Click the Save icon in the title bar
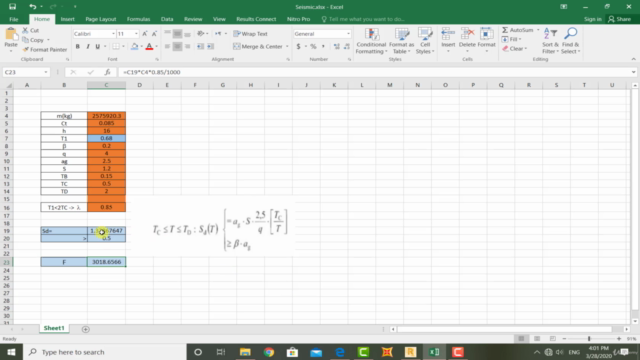Screen dimensions: 640x360 12,7
